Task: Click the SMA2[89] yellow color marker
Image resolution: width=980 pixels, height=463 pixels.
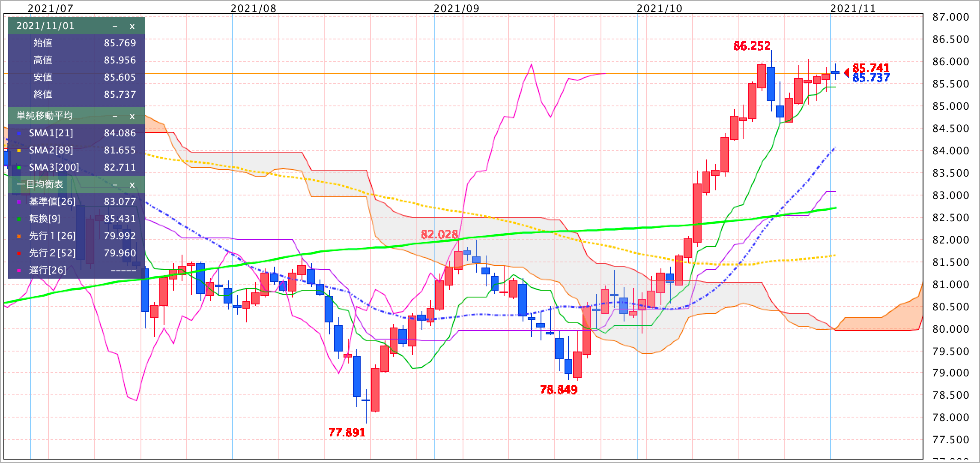Action: (19, 151)
